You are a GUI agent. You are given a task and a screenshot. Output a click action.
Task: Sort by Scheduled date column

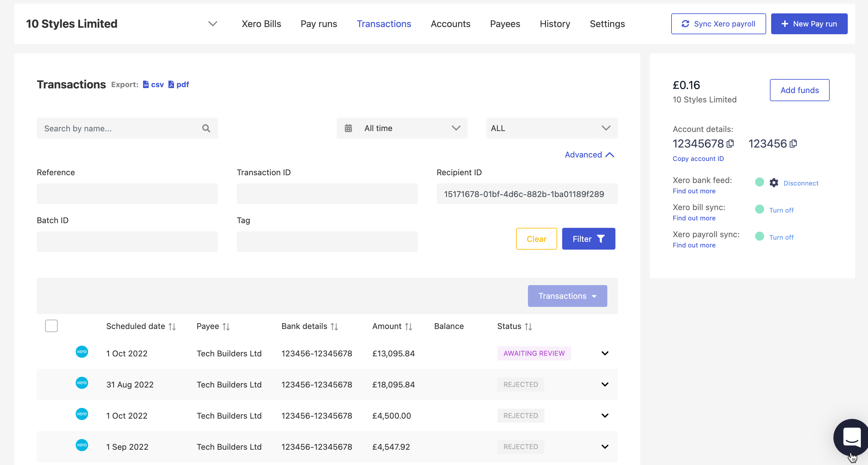coord(172,326)
